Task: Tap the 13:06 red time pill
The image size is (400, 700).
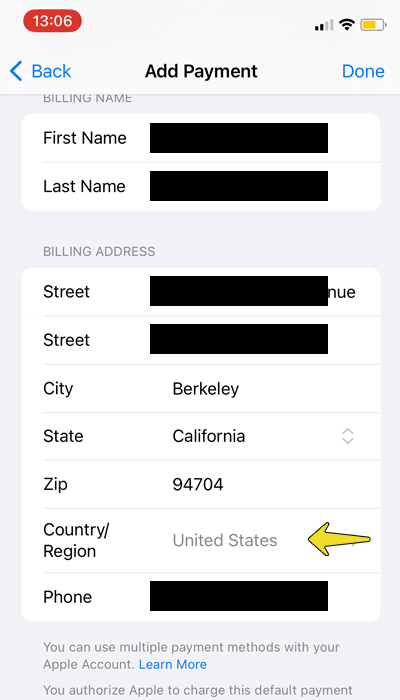Action: click(x=52, y=21)
